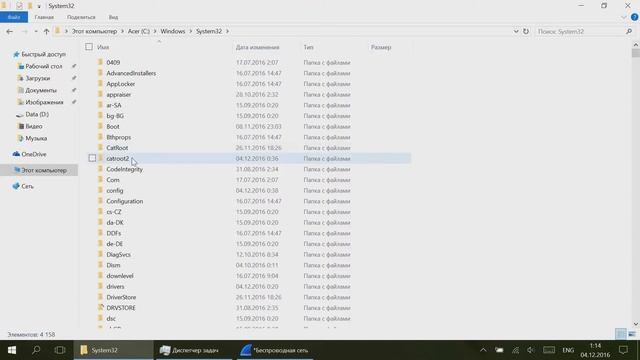Sort by the Имя column header
This screenshot has height=360, width=640.
coord(103,47)
